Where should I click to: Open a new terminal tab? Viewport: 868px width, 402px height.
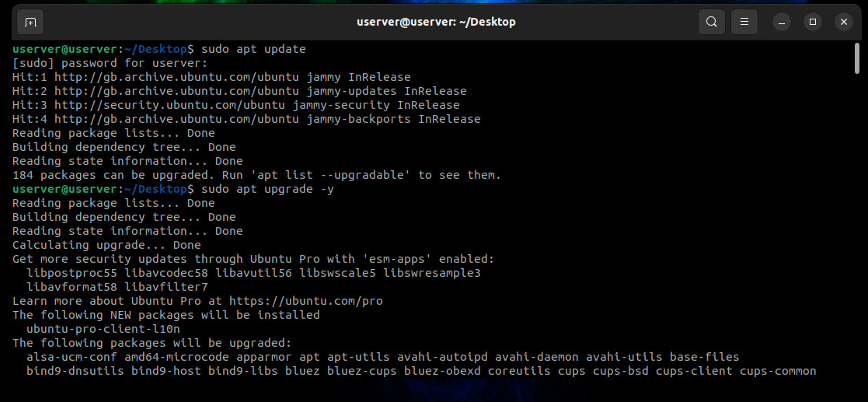click(30, 22)
